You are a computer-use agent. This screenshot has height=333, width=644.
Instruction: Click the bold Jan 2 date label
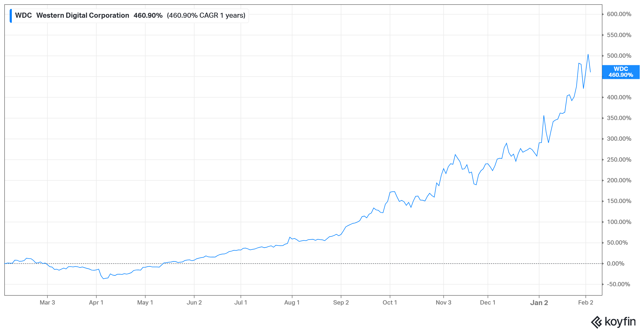[x=539, y=303]
